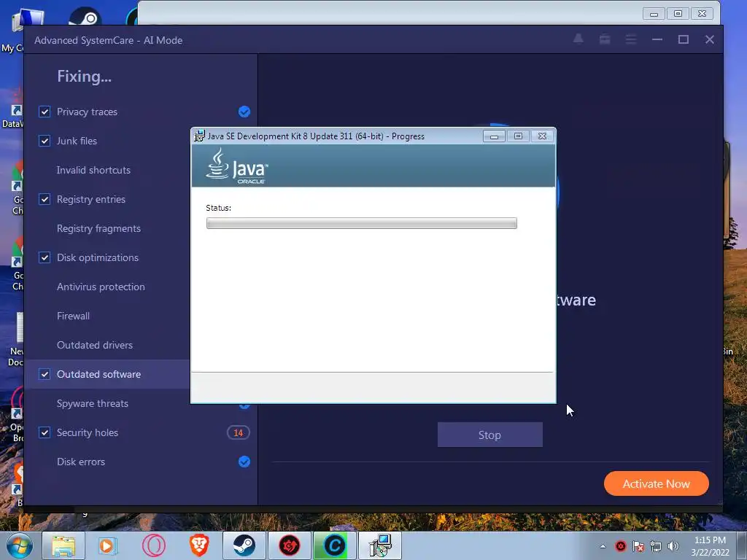The height and width of the screenshot is (560, 747).
Task: Select the Spyware threats item
Action: tap(93, 403)
